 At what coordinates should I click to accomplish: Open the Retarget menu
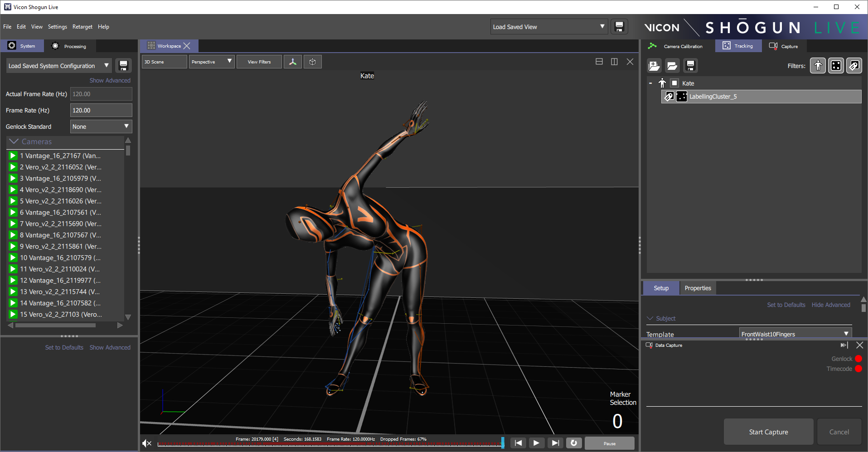tap(82, 27)
